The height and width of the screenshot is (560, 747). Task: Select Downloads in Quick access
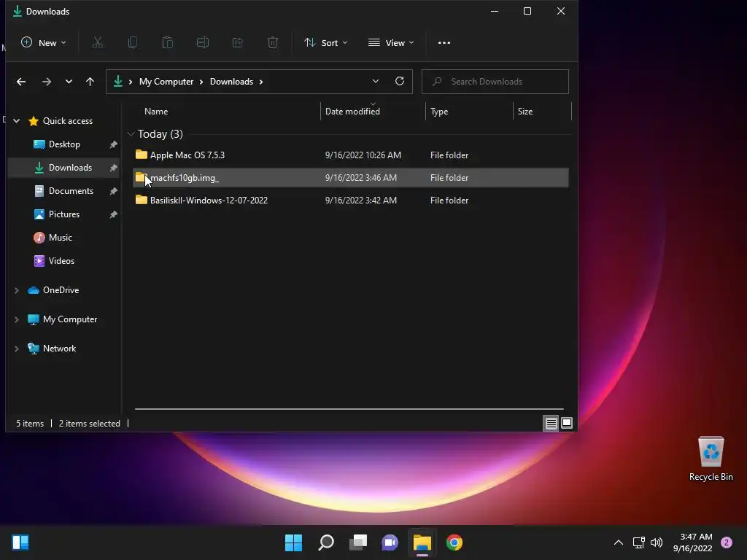tap(70, 168)
